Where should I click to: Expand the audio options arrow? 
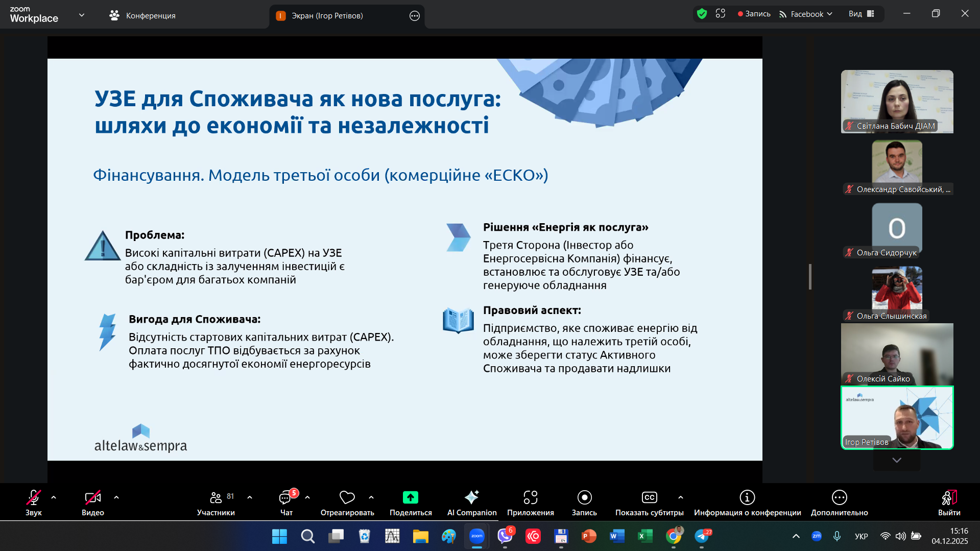54,497
